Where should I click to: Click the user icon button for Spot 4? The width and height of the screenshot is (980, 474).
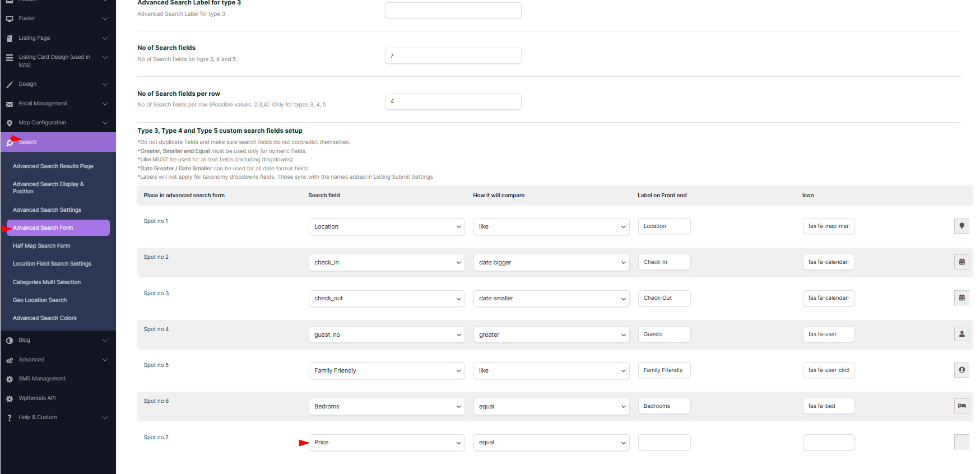(x=961, y=334)
